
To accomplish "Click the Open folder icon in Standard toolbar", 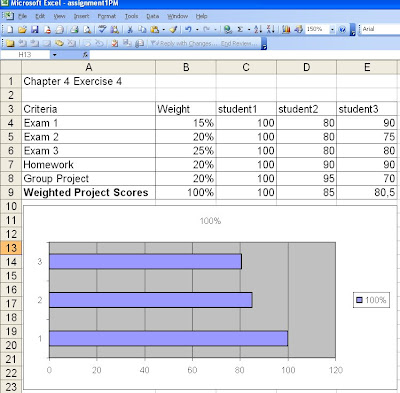I will [x=22, y=30].
